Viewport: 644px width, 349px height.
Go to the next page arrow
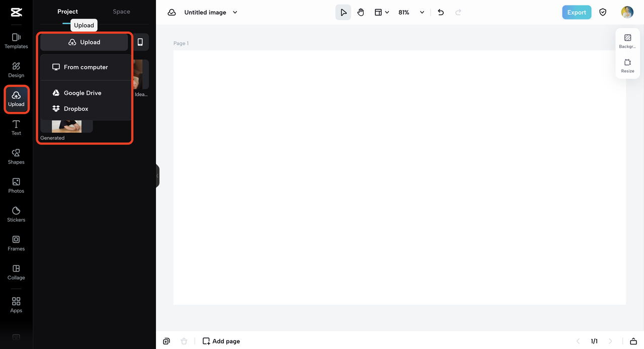click(x=610, y=341)
